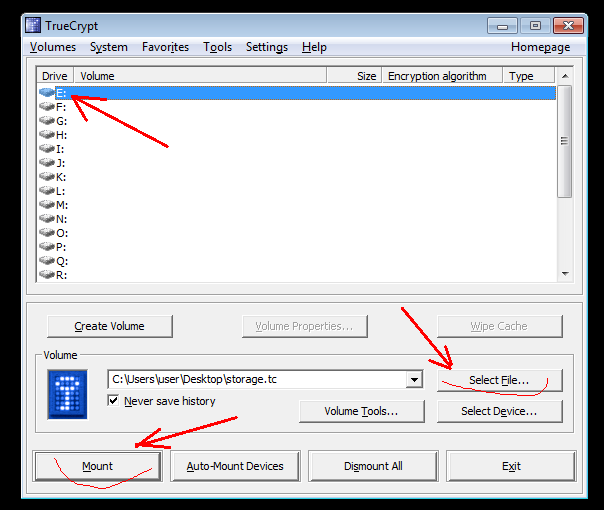Pick the M: drive slot icon

[x=46, y=205]
